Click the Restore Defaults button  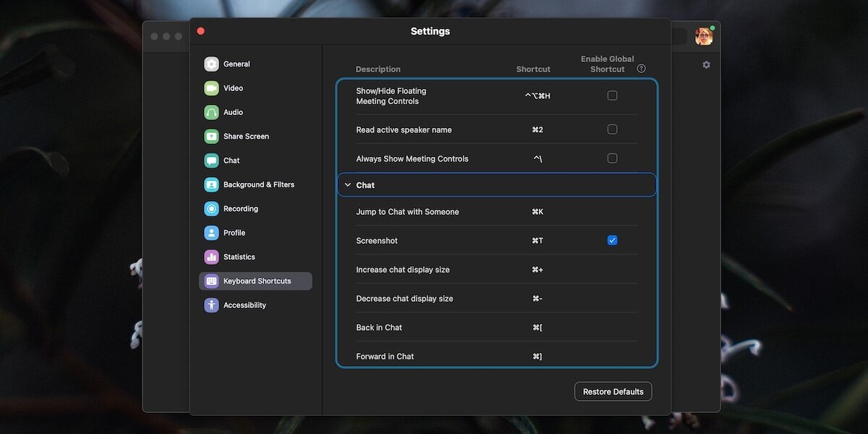pos(613,391)
